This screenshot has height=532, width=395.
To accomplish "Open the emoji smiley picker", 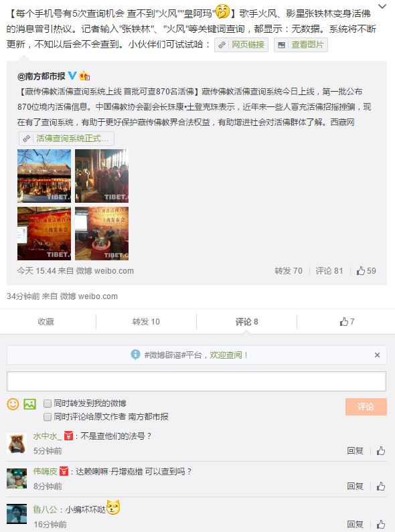I will [x=13, y=404].
